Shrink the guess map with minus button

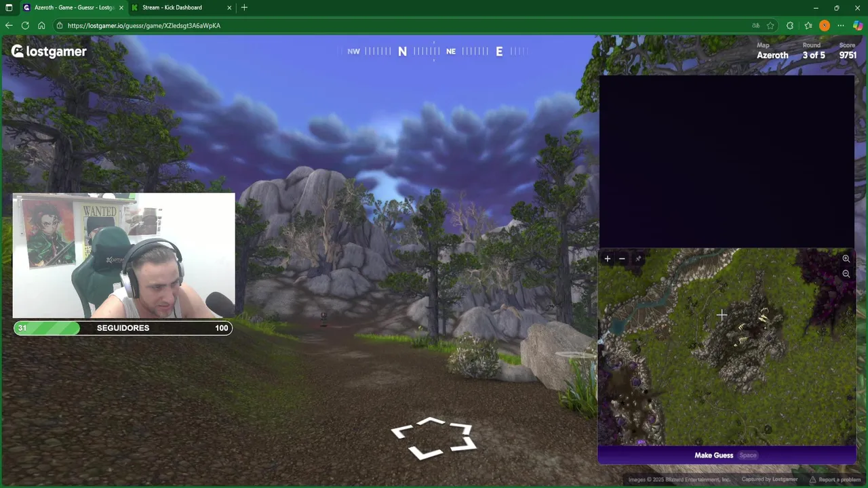click(622, 259)
